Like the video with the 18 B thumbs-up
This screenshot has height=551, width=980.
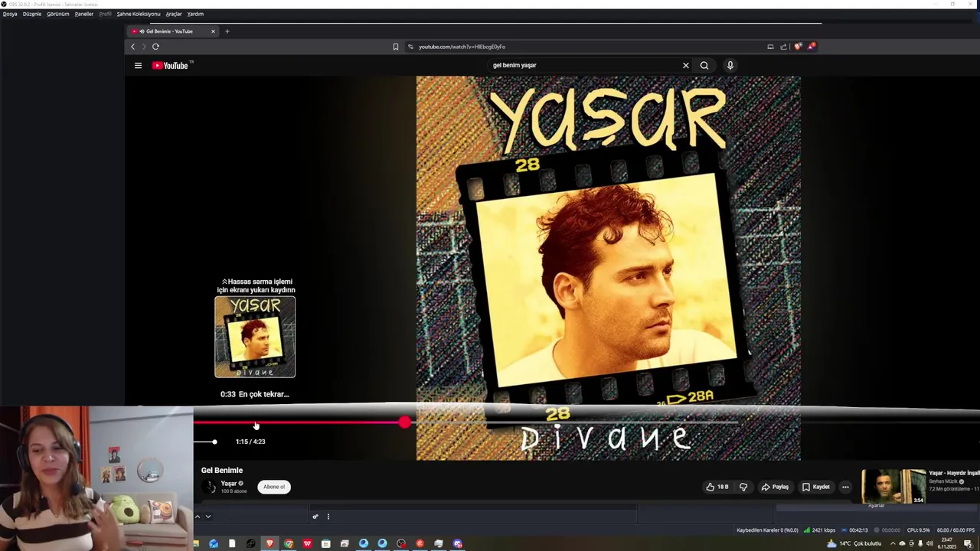(717, 487)
